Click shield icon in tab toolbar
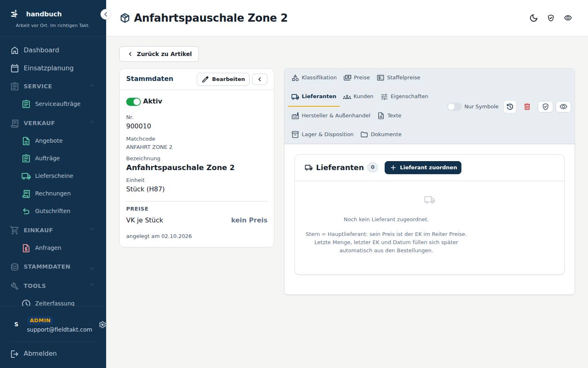The height and width of the screenshot is (368, 588). point(546,107)
